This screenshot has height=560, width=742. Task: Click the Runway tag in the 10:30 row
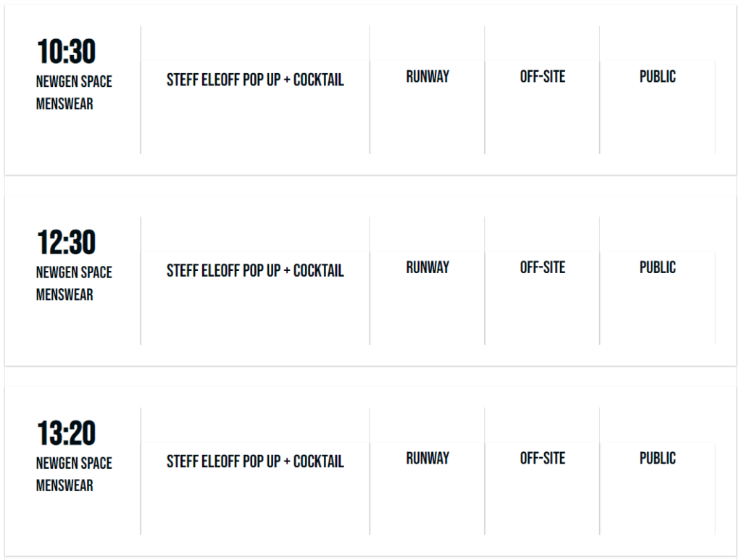[428, 77]
